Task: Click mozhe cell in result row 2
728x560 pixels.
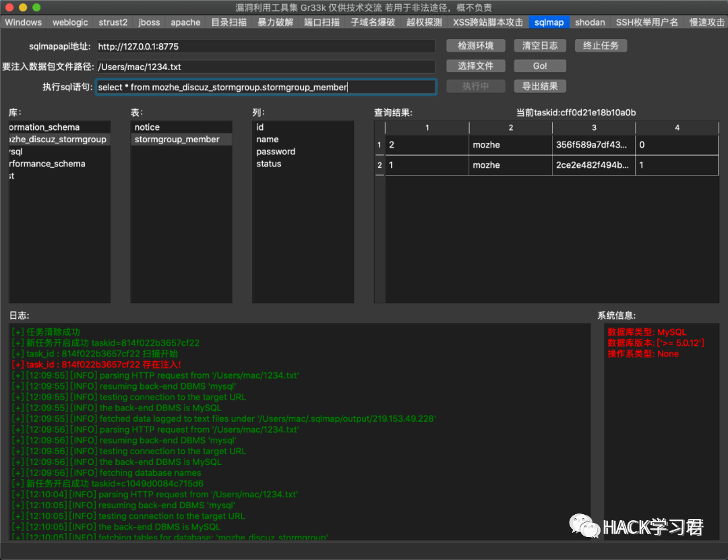Action: click(511, 165)
